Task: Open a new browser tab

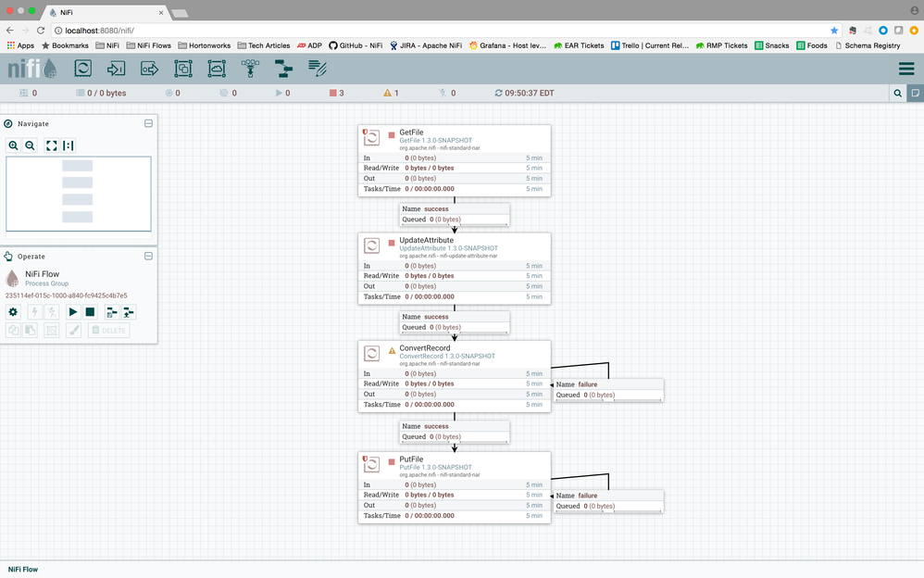Action: click(x=180, y=13)
